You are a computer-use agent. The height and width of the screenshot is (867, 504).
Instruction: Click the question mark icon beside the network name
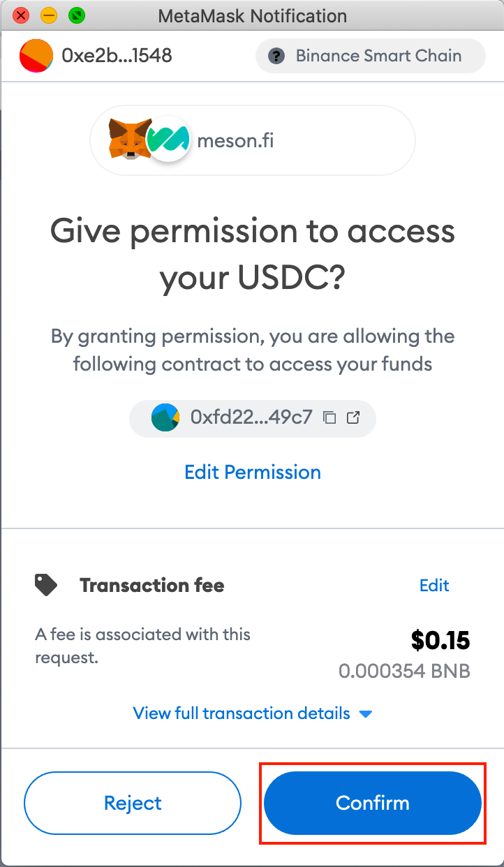277,56
